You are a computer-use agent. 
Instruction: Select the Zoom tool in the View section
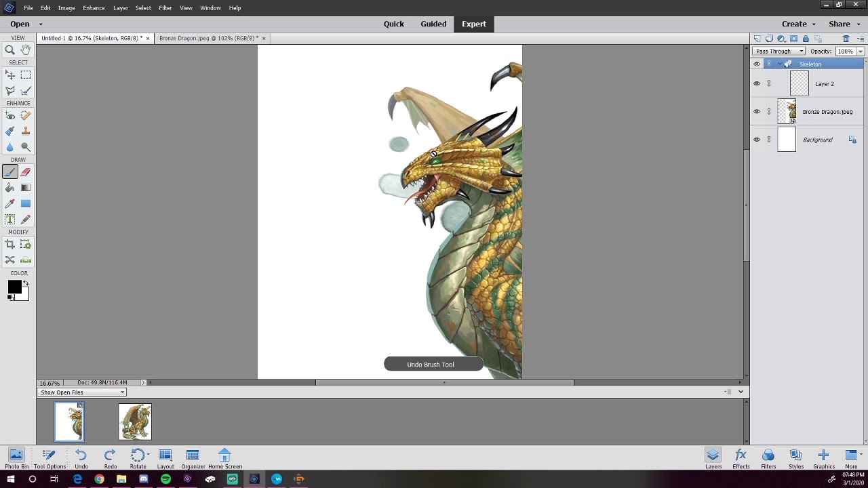pos(10,49)
